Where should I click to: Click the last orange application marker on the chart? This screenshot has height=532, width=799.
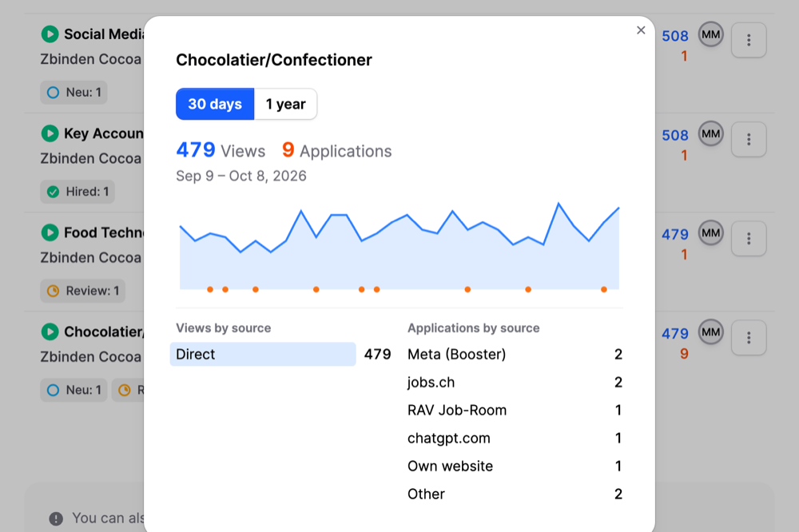tap(604, 289)
